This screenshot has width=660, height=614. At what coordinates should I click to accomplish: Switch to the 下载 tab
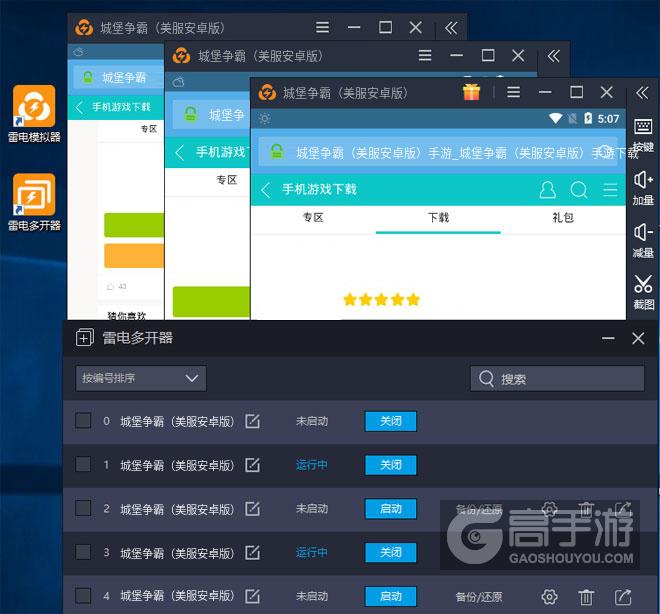pos(438,218)
